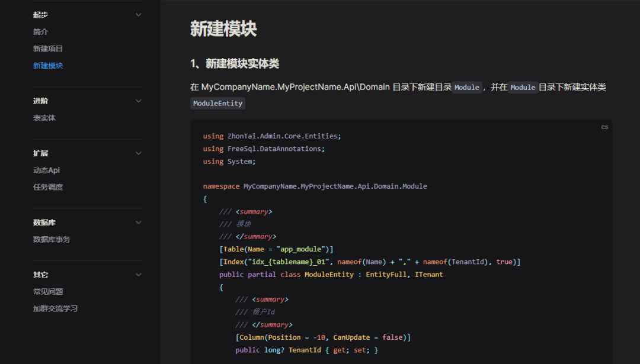
Task: Open the 数据库事务 page
Action: [x=52, y=239]
